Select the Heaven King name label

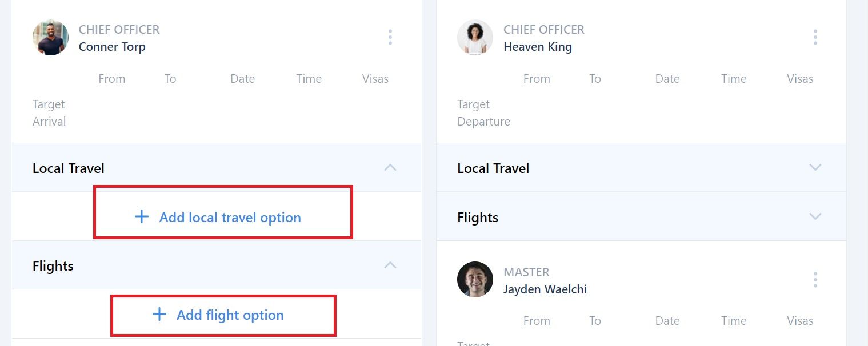point(537,47)
